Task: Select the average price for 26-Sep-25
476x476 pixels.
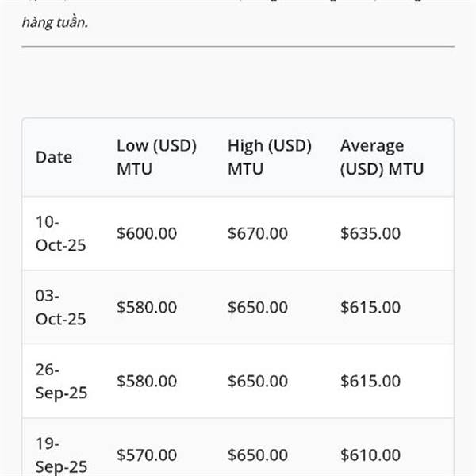Action: 370,381
